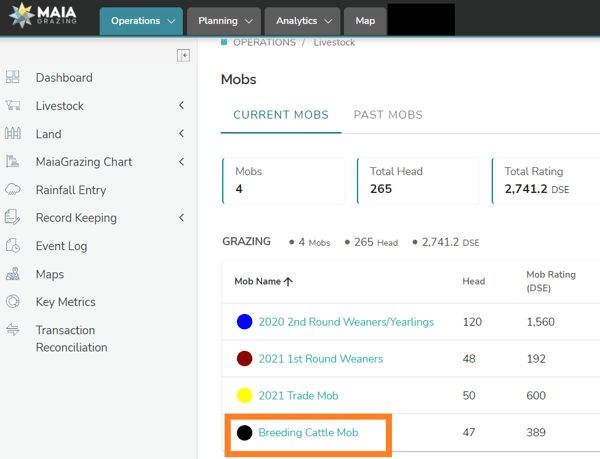Viewport: 600px width, 459px height.
Task: Click the Livestock cattle icon
Action: (x=13, y=106)
